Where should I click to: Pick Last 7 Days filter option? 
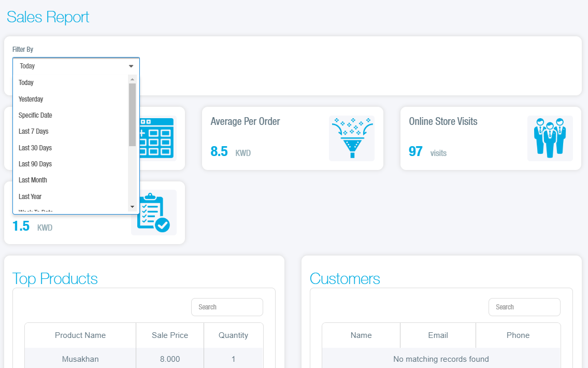click(x=70, y=131)
